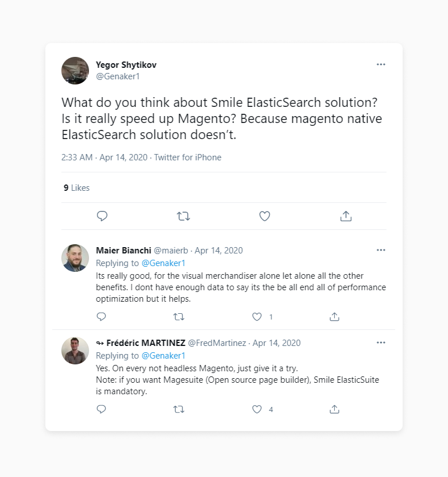448x477 pixels.
Task: Open more options on Maier Bianchi's reply
Action: (381, 250)
